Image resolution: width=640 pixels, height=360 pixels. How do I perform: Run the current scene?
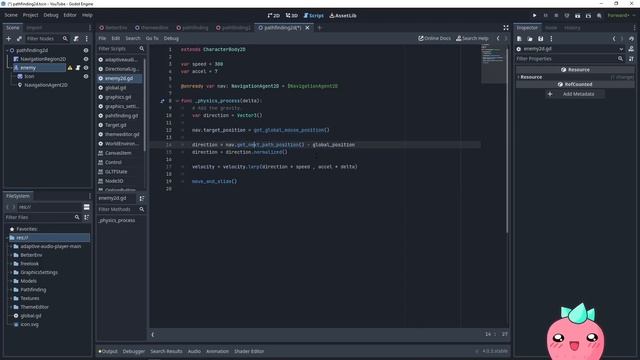578,16
